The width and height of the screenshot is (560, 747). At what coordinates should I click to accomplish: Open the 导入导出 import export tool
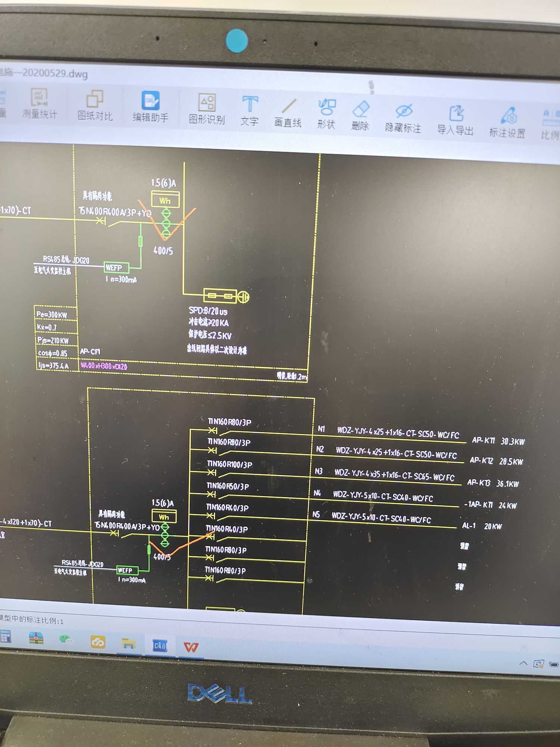(455, 120)
